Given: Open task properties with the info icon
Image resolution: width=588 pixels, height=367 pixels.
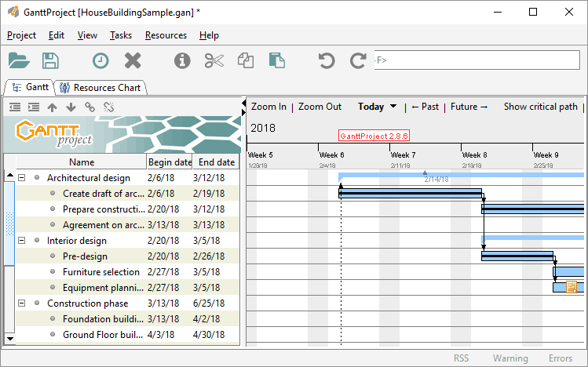Looking at the screenshot, I should [x=182, y=60].
